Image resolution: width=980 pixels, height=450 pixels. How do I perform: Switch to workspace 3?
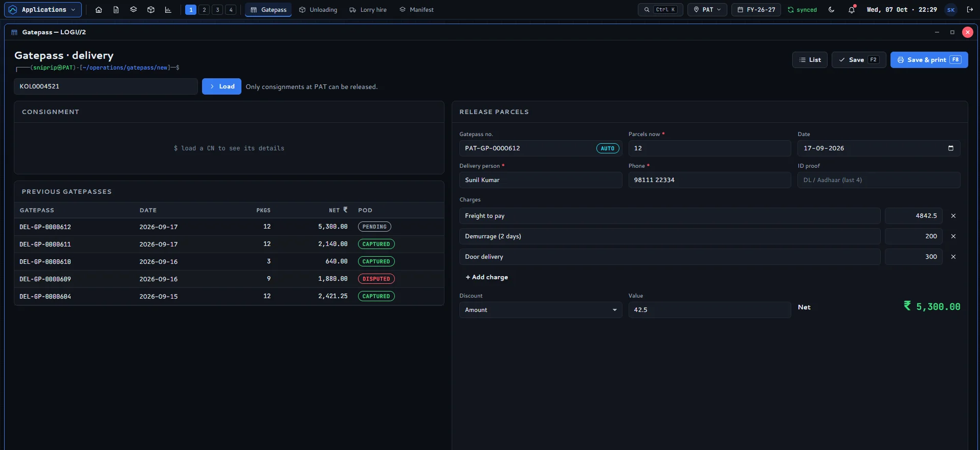click(x=217, y=10)
